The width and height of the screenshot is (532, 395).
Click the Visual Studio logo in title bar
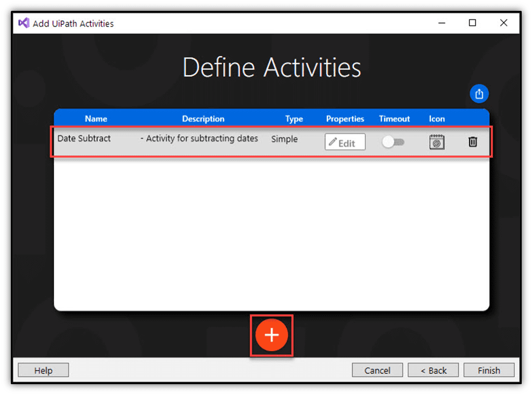pyautogui.click(x=24, y=23)
